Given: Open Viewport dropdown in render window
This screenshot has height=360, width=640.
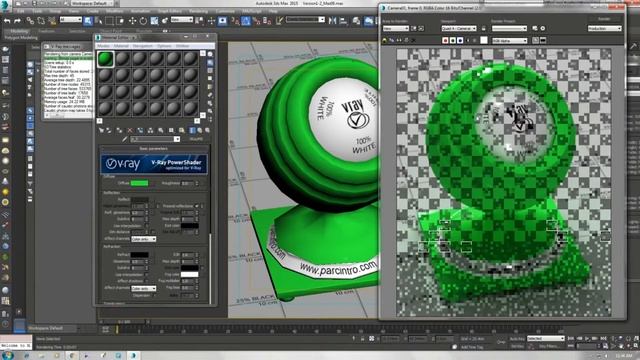Looking at the screenshot, I should tap(459, 29).
